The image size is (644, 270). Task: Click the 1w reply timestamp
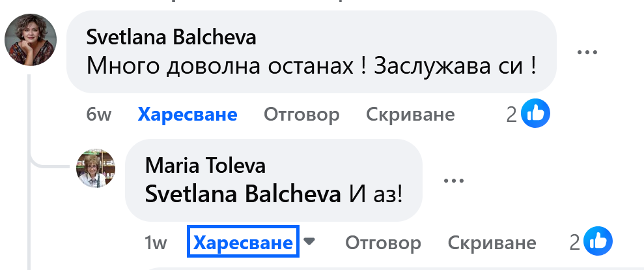click(x=156, y=243)
